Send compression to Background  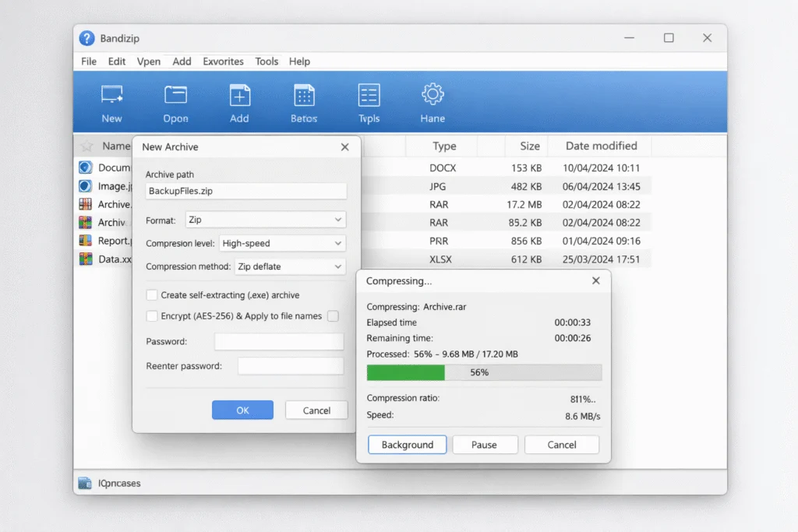407,444
